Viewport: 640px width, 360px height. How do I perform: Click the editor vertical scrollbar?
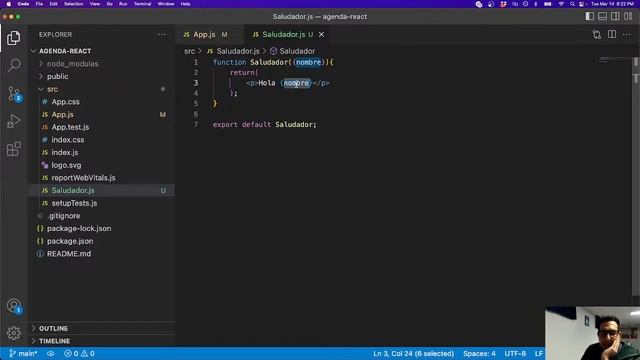pyautogui.click(x=636, y=176)
